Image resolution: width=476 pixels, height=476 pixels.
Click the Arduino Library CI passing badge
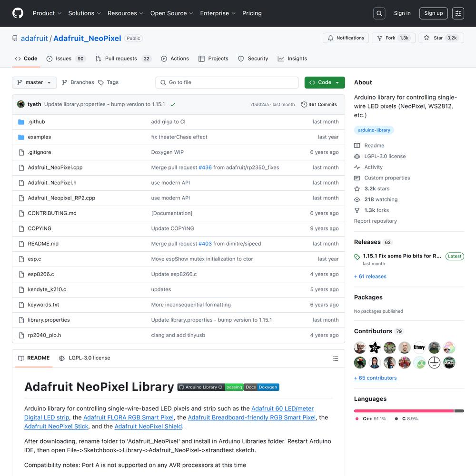click(x=210, y=387)
